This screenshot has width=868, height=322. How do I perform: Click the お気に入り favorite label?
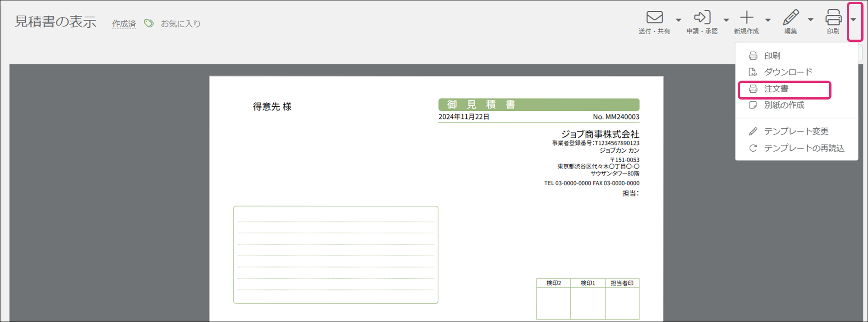[x=180, y=24]
